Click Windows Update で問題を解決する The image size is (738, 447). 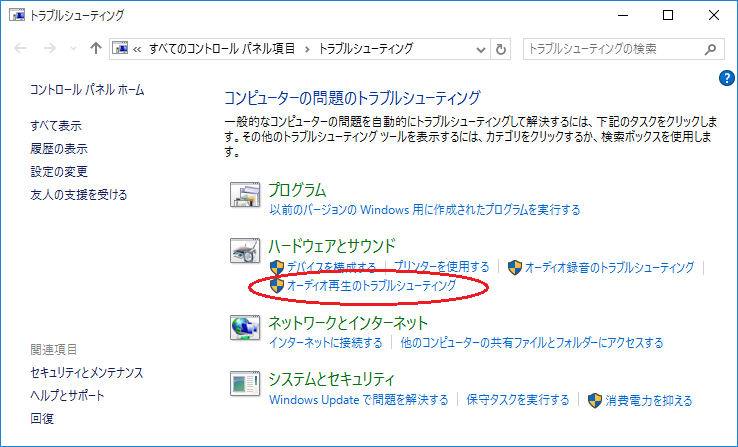click(x=359, y=400)
